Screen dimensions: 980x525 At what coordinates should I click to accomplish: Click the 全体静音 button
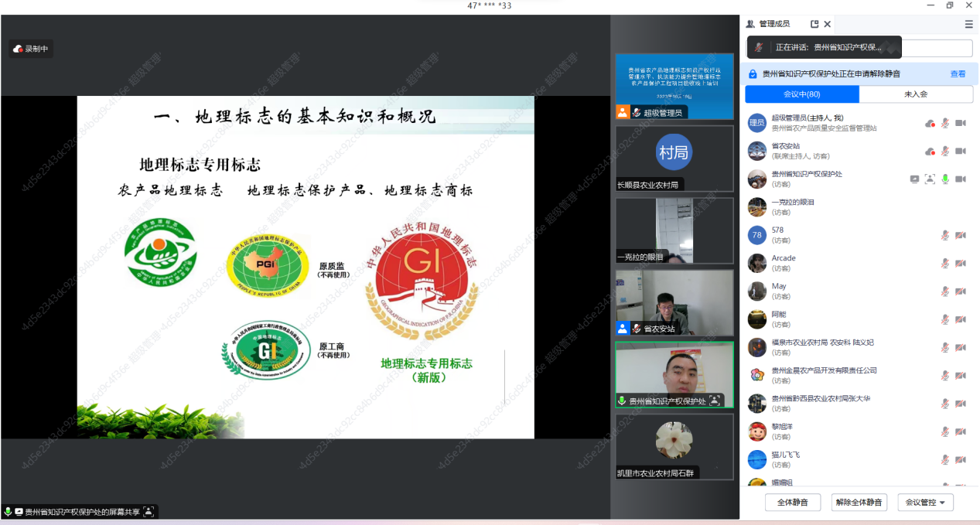coord(793,503)
